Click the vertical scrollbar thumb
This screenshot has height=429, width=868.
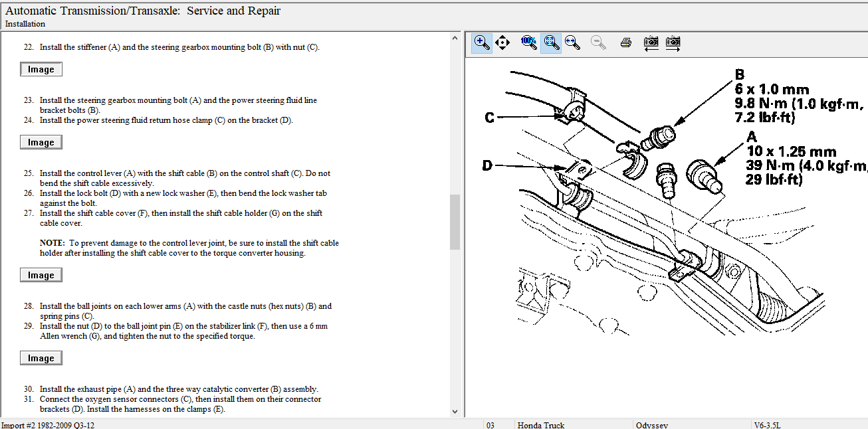point(455,222)
